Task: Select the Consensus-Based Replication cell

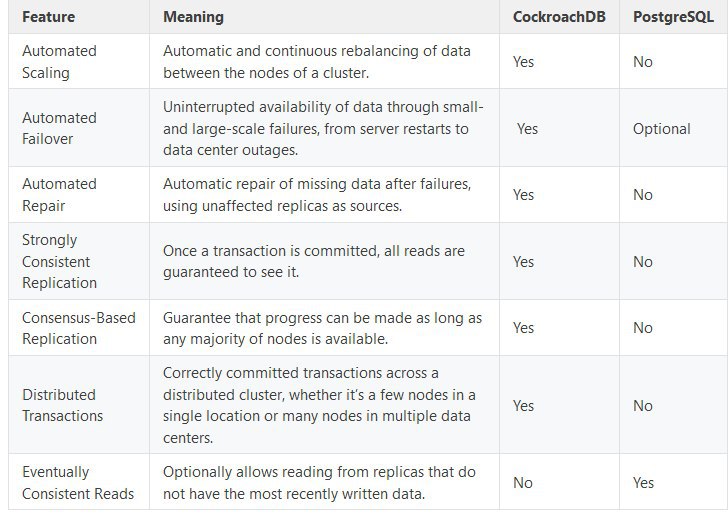Action: (x=79, y=328)
